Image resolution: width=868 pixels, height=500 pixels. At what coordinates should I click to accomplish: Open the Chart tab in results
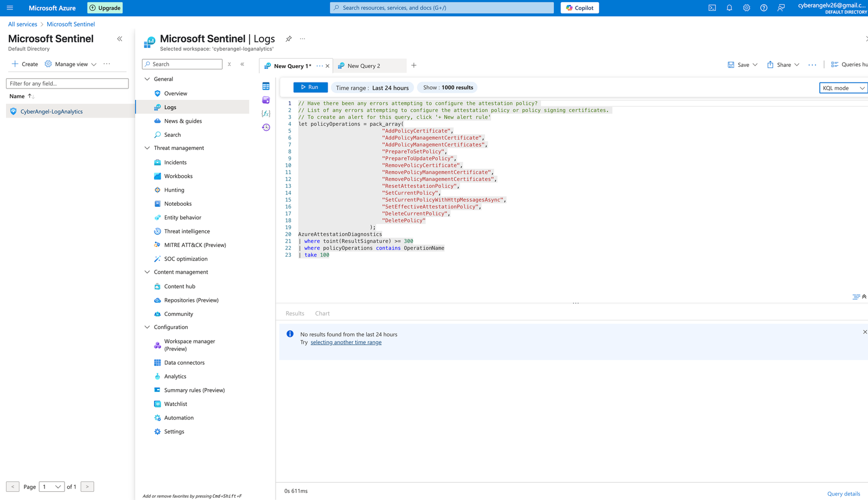point(322,313)
